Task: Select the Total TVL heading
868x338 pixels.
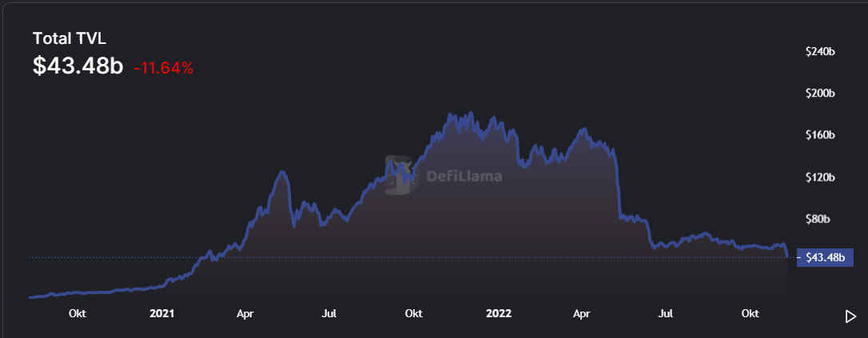Action: pyautogui.click(x=70, y=38)
